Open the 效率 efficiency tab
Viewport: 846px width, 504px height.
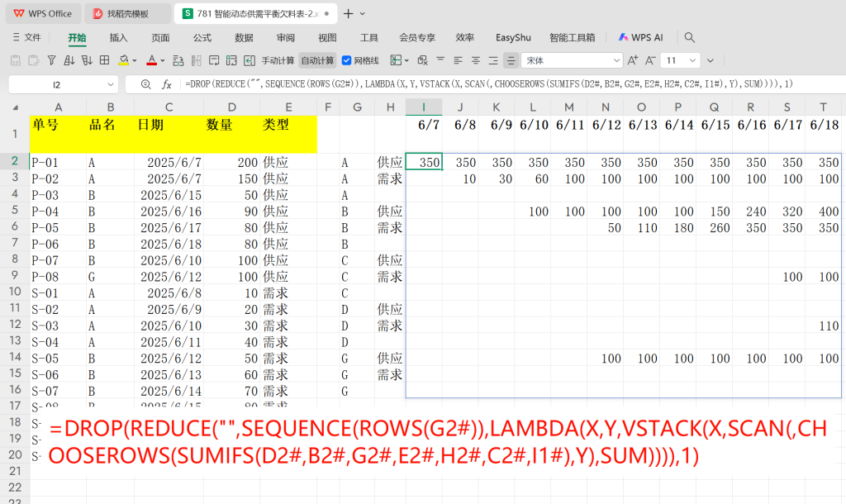(x=464, y=37)
